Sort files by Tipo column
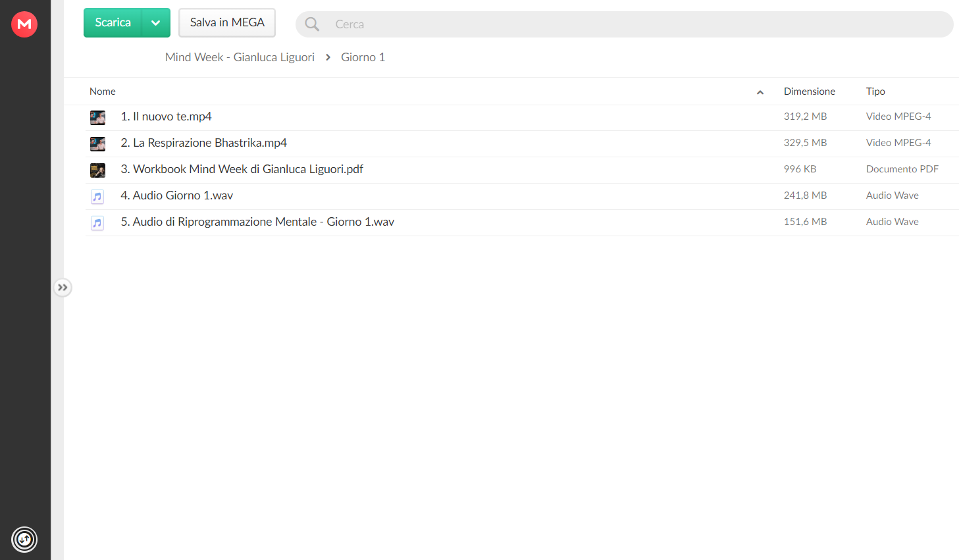Screen dimensions: 959x560 [x=875, y=91]
